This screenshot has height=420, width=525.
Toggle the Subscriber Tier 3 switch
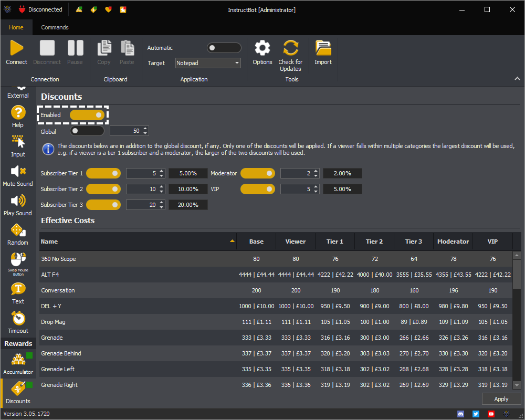click(x=103, y=205)
